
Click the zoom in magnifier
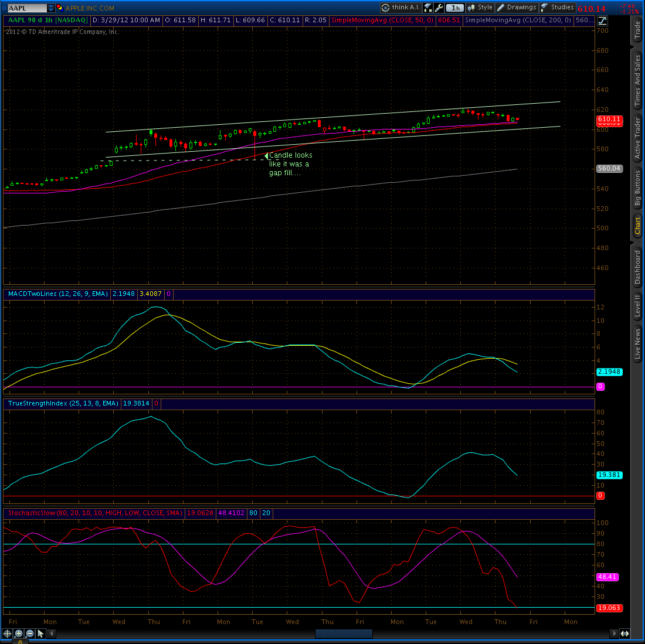19,633
